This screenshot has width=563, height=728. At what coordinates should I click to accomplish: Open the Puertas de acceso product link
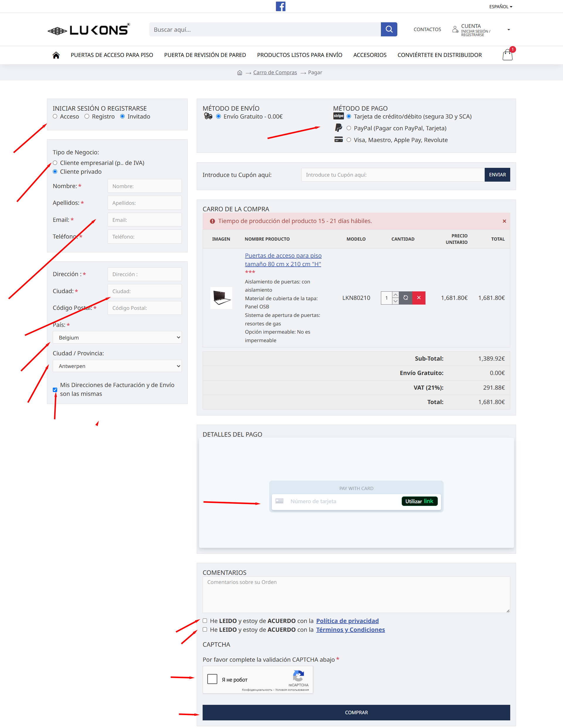point(283,260)
